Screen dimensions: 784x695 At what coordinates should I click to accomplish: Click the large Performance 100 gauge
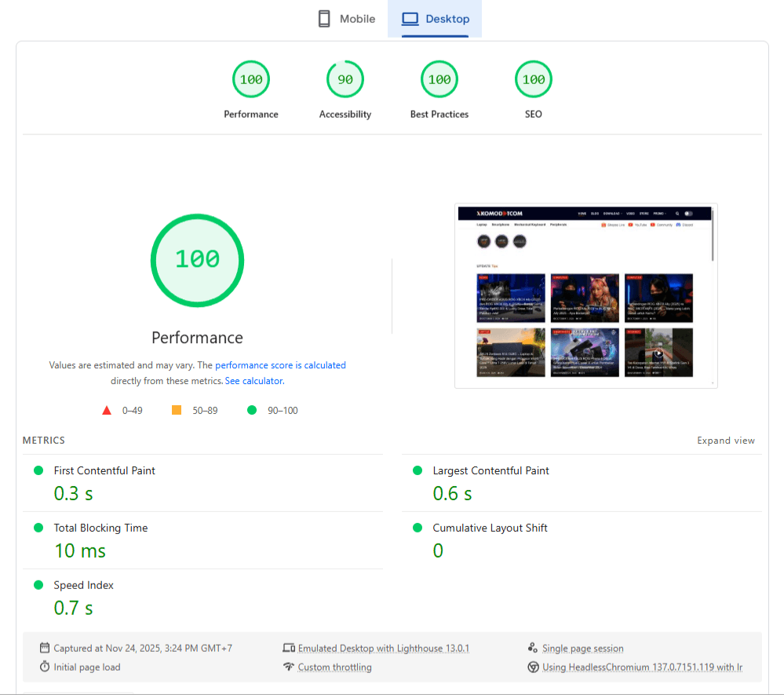[197, 260]
